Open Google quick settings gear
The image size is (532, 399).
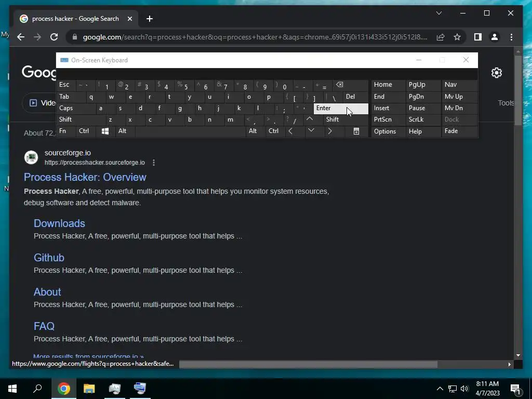(496, 73)
